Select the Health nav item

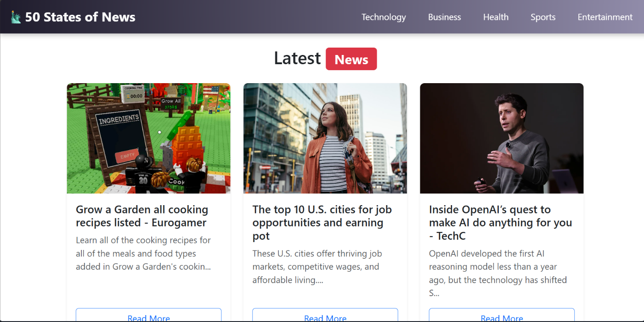496,17
